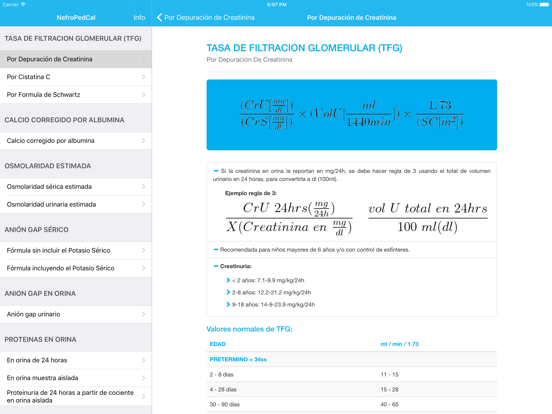Image resolution: width=552 pixels, height=414 pixels.
Task: Open Proteinuria de 24 horas a partir de cociente
Action: [76, 396]
